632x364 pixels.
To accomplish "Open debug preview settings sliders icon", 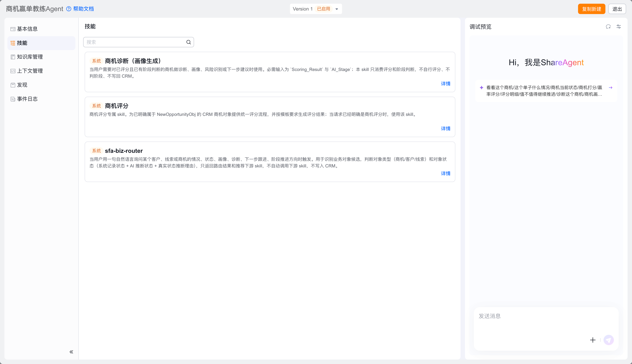I will click(619, 27).
